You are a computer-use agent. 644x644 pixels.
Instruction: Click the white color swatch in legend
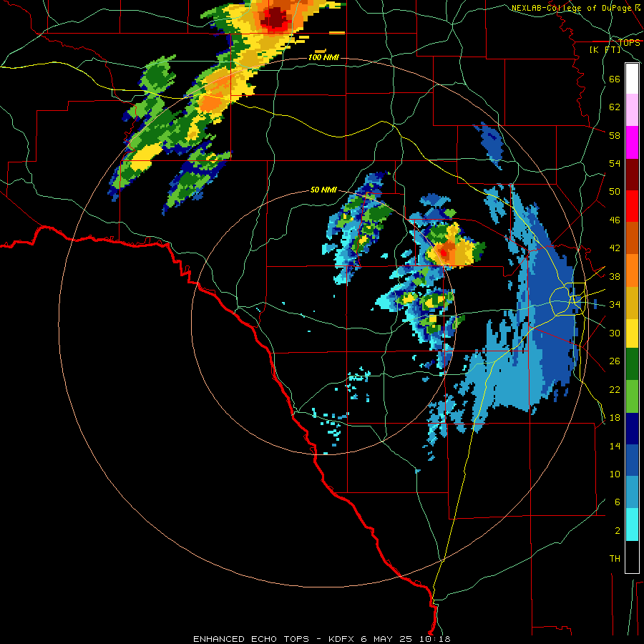point(632,79)
